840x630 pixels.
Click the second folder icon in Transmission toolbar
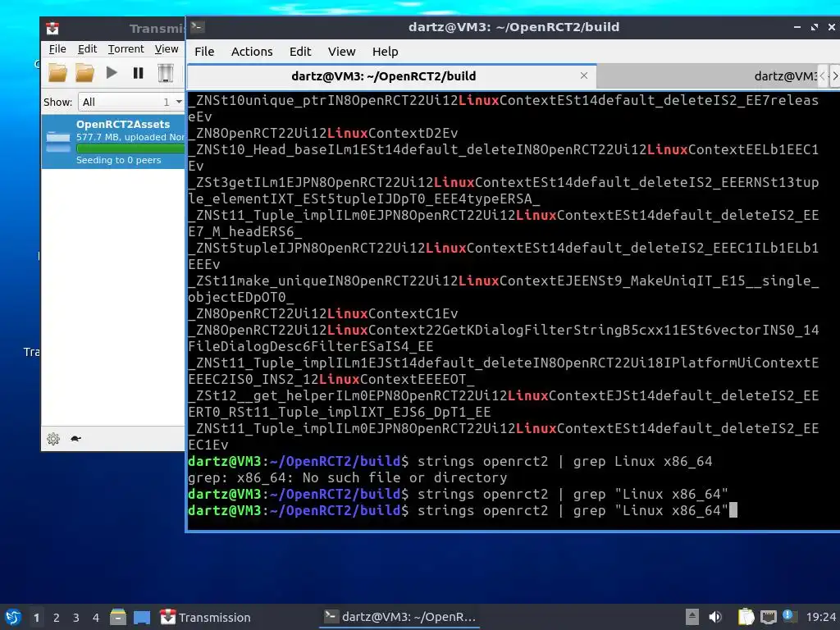click(84, 73)
